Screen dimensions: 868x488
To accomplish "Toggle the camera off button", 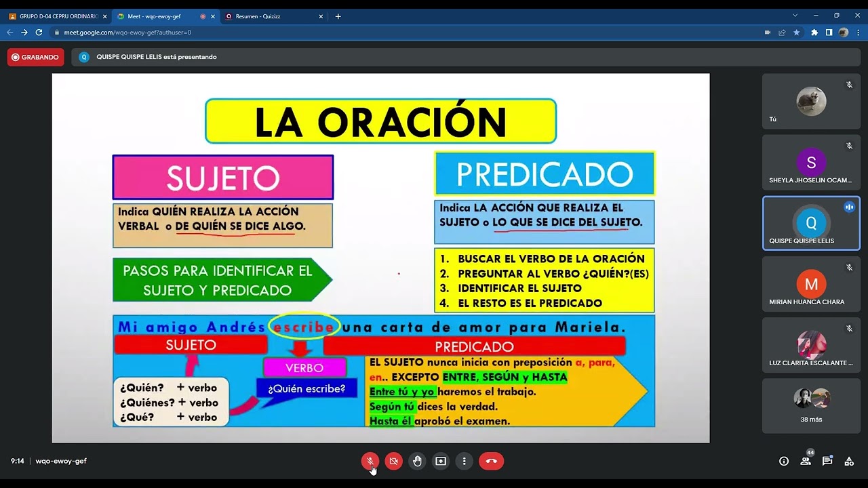I will pos(393,461).
